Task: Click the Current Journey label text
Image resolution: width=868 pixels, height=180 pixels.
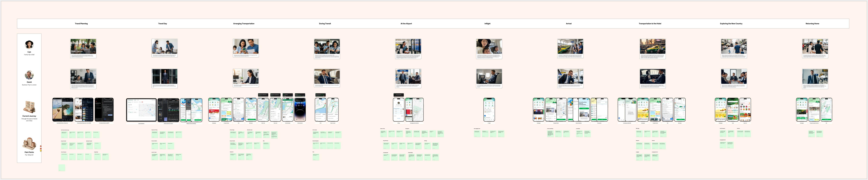Action: [29, 116]
